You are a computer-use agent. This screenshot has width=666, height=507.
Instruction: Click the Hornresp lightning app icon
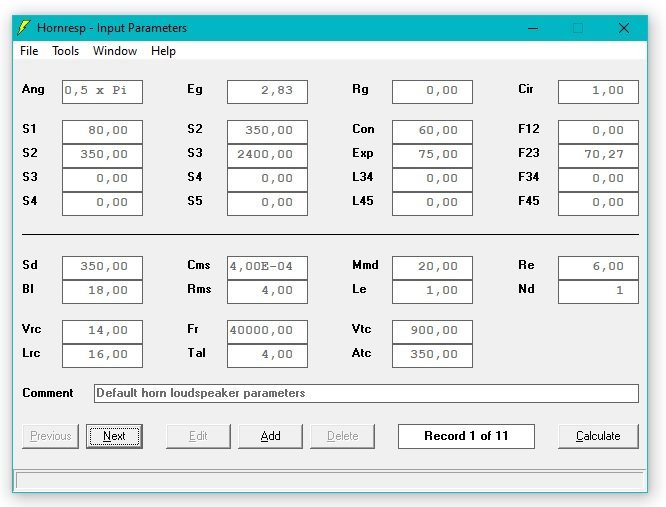(x=24, y=28)
